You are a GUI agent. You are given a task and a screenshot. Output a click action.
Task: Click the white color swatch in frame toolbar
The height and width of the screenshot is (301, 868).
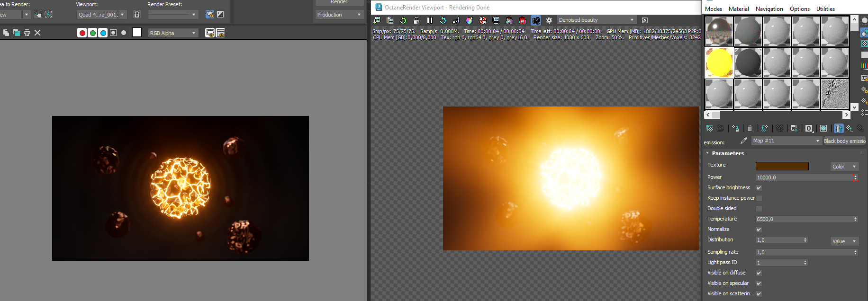point(137,32)
